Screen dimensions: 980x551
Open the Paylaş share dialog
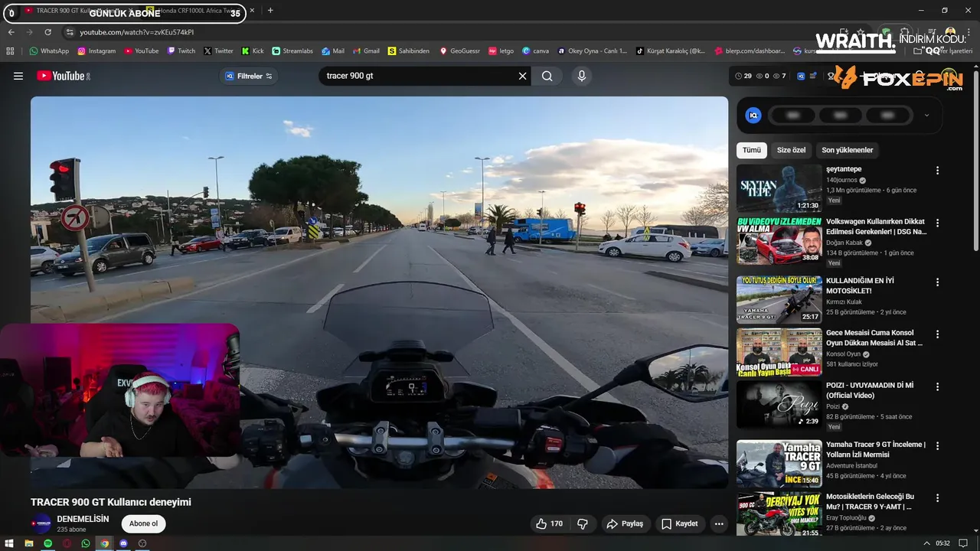(x=625, y=524)
